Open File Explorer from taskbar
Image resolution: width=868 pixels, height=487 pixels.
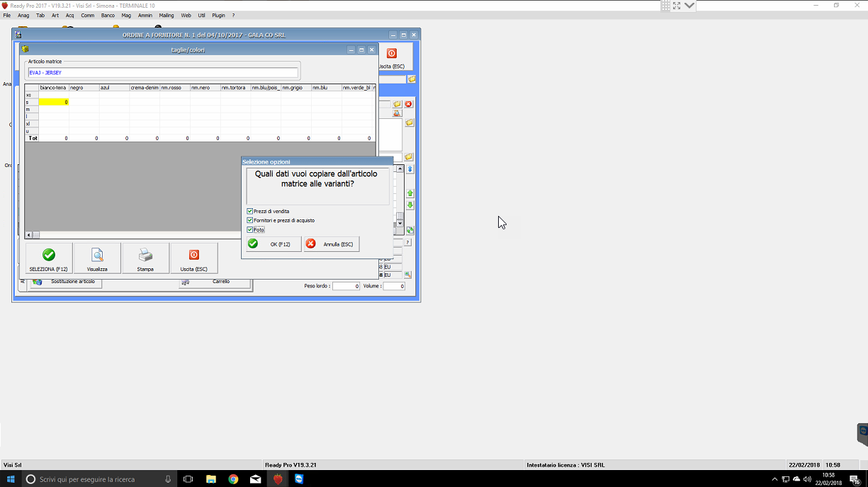210,479
